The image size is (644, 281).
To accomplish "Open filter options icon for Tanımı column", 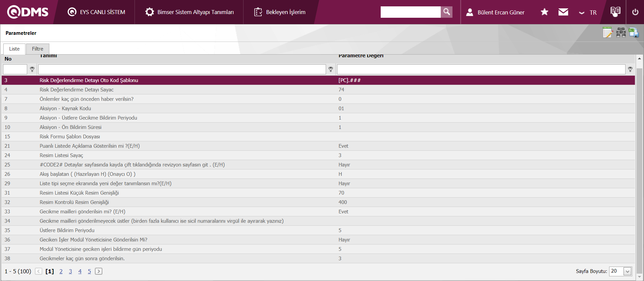I will pyautogui.click(x=331, y=69).
